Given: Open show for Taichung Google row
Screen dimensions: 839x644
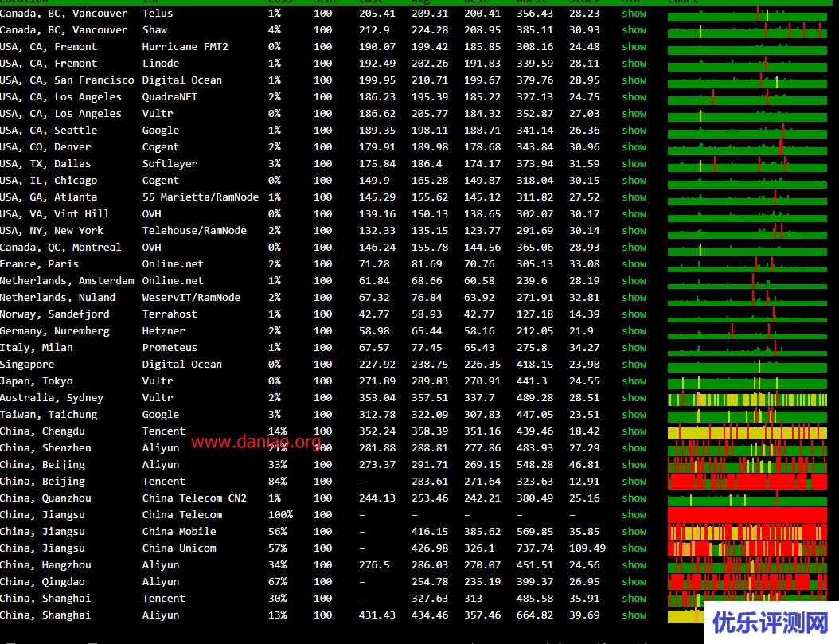Looking at the screenshot, I should point(634,415).
